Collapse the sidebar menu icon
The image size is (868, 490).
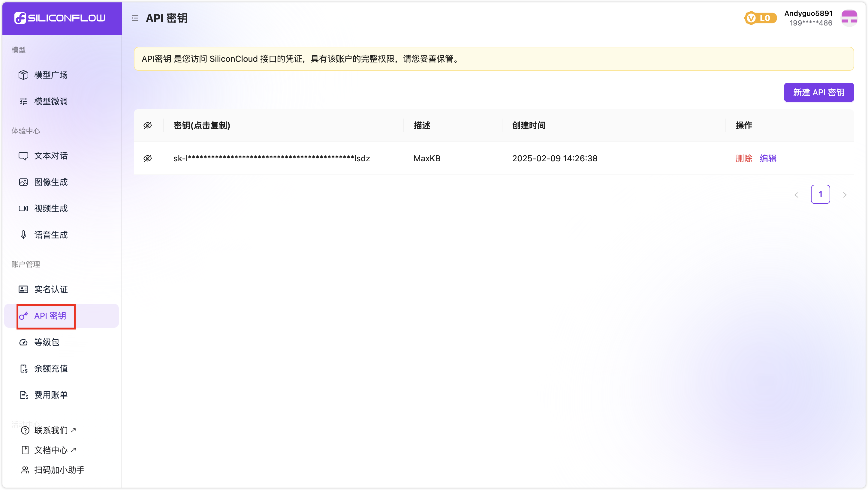click(x=135, y=18)
